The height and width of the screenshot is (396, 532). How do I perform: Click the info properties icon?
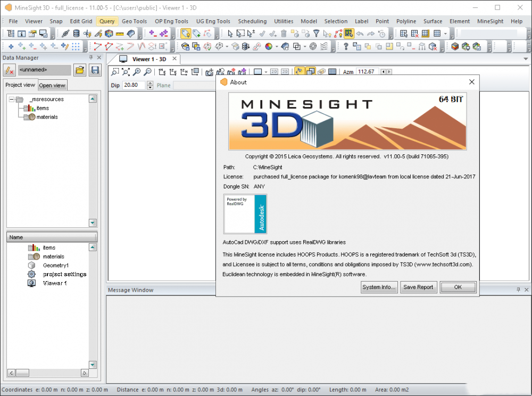click(x=22, y=34)
